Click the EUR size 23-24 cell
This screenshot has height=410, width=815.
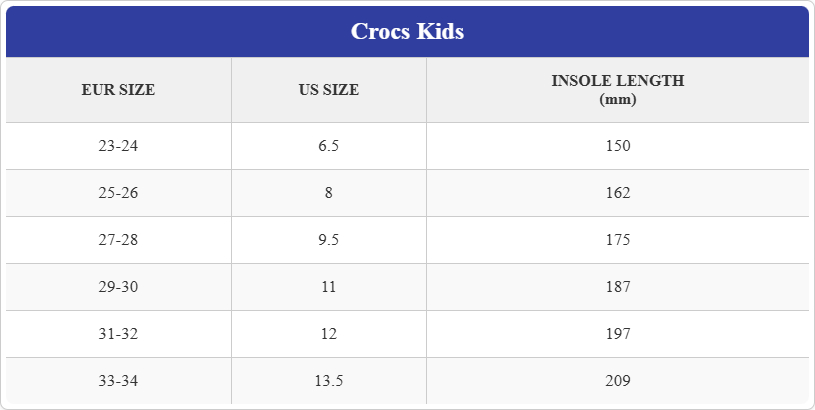(118, 146)
